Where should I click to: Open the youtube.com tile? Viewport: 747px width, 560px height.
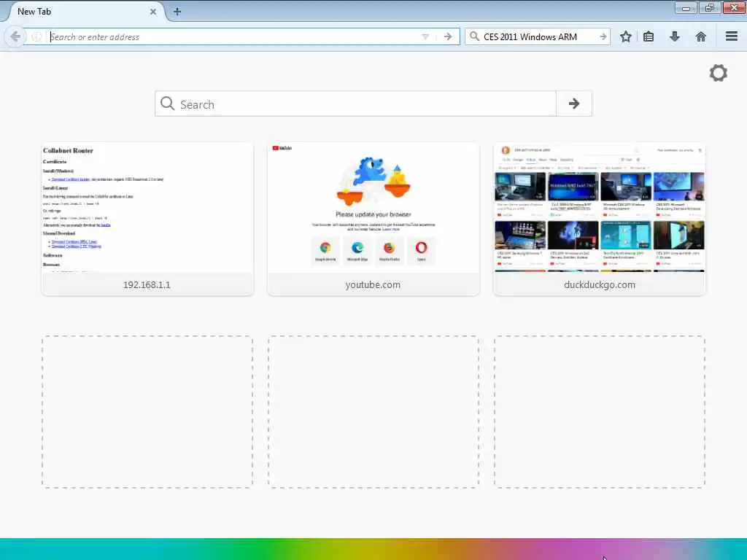[x=373, y=219]
